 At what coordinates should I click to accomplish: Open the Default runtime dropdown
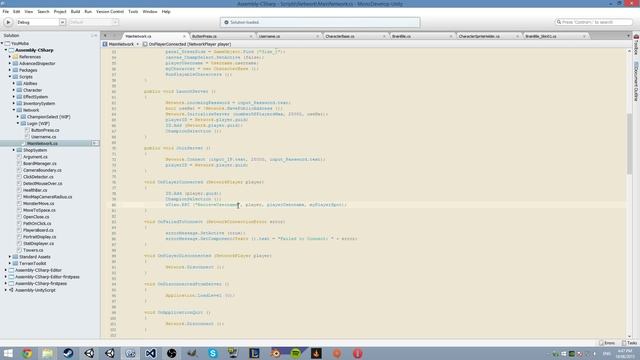[x=93, y=22]
